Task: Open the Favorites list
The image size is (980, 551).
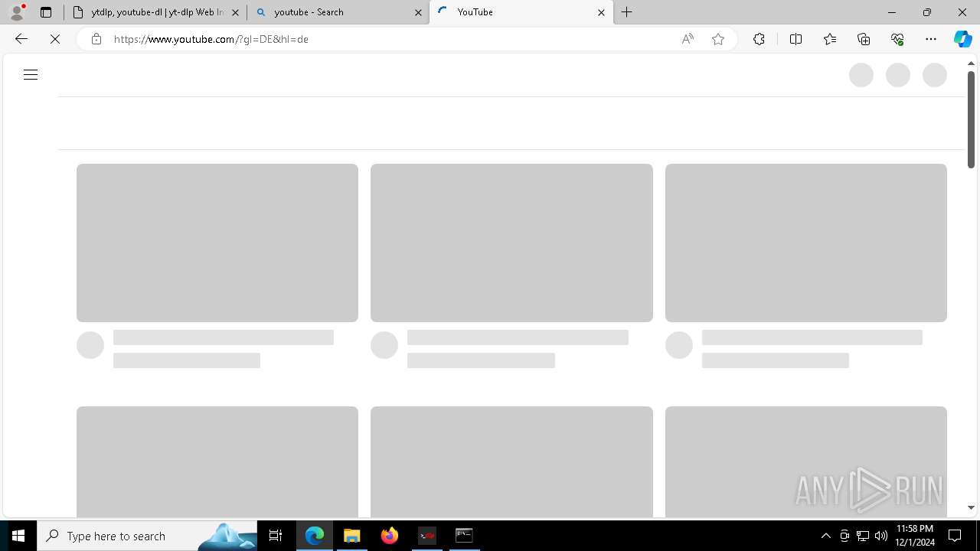Action: (x=830, y=39)
